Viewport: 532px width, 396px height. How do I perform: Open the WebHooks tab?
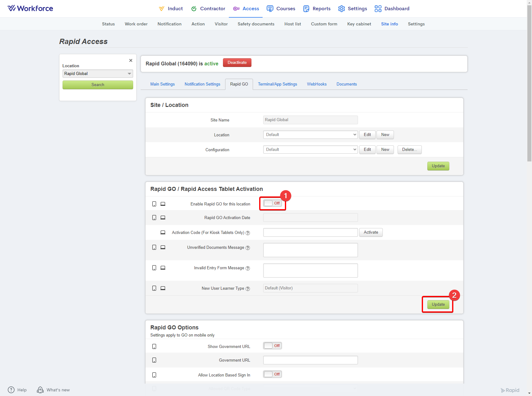click(x=317, y=84)
